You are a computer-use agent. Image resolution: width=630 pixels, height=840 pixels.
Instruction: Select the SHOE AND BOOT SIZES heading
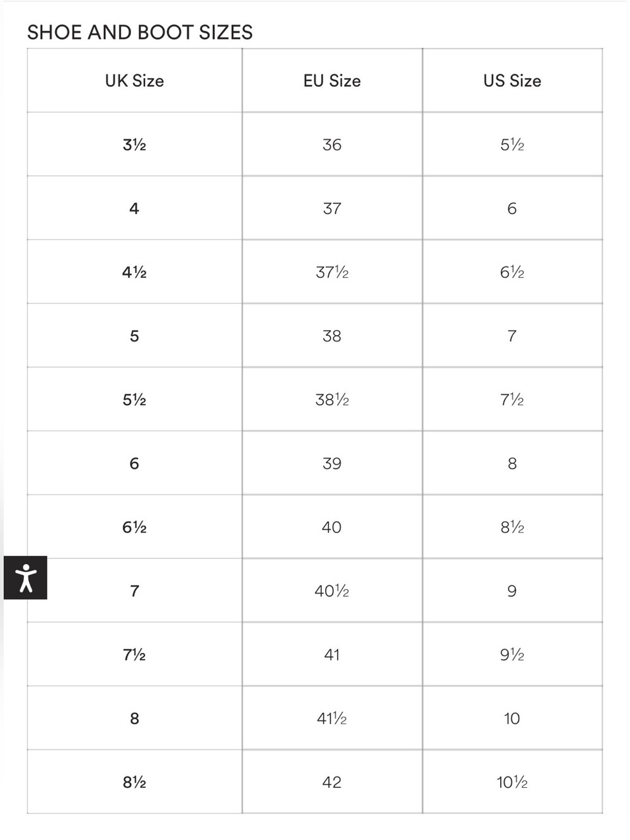[140, 32]
